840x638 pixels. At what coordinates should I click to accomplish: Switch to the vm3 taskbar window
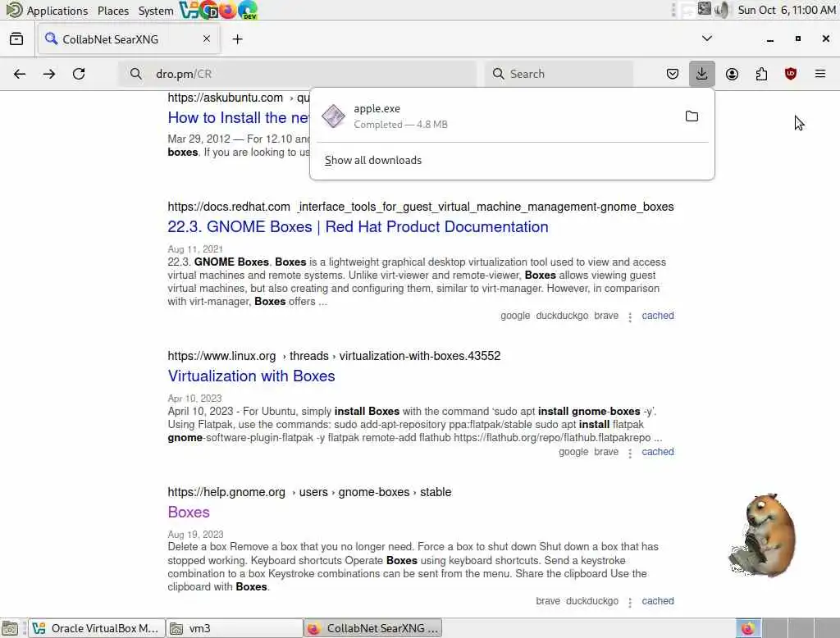234,628
